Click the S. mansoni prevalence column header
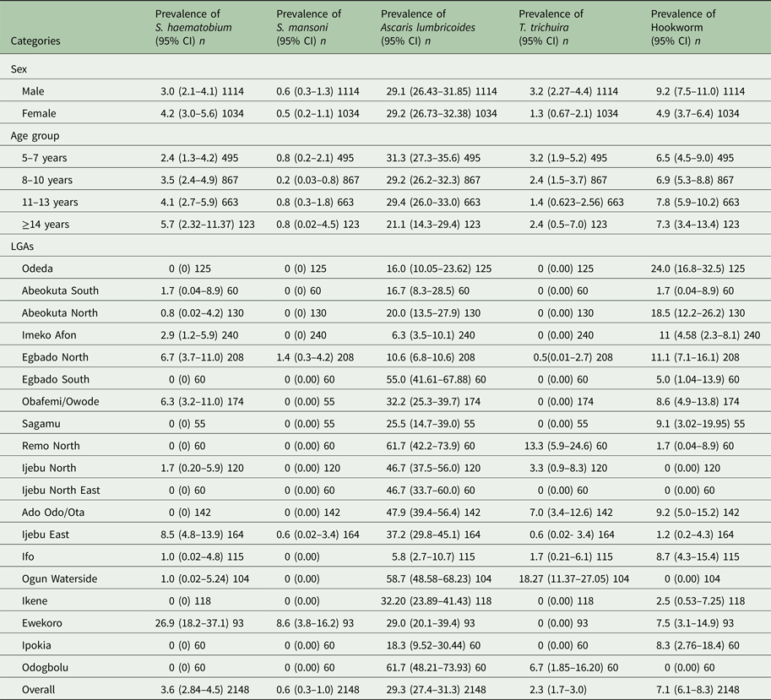The width and height of the screenshot is (771, 700). 308,27
